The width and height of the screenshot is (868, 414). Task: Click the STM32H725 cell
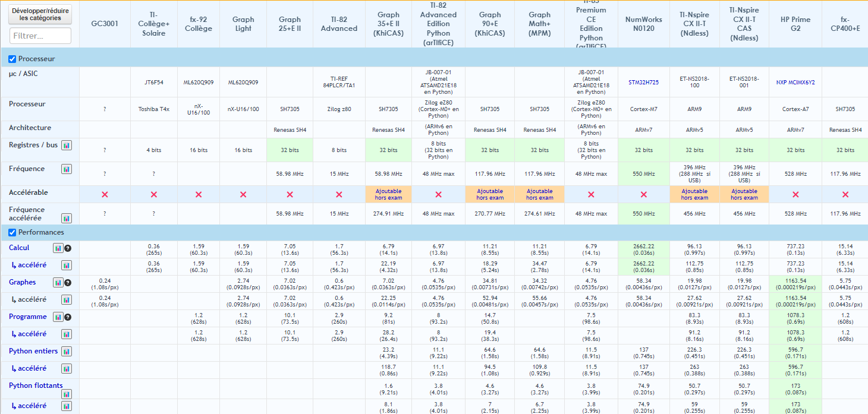643,82
